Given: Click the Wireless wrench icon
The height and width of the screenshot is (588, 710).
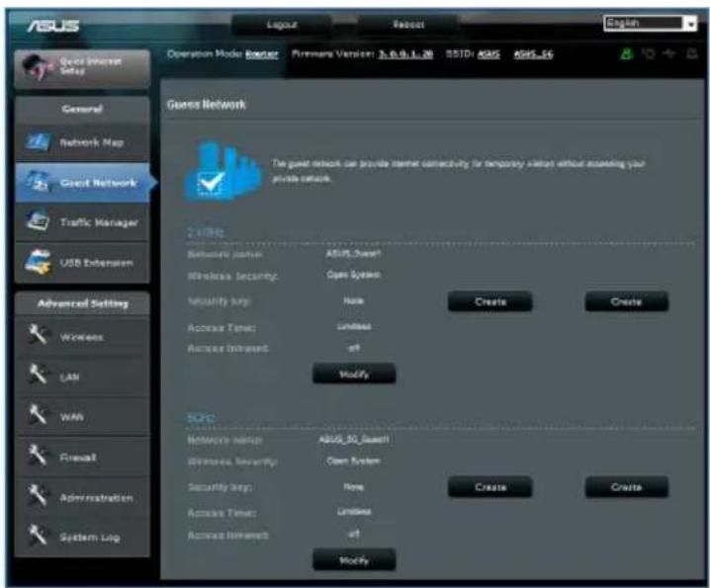Looking at the screenshot, I should point(38,335).
